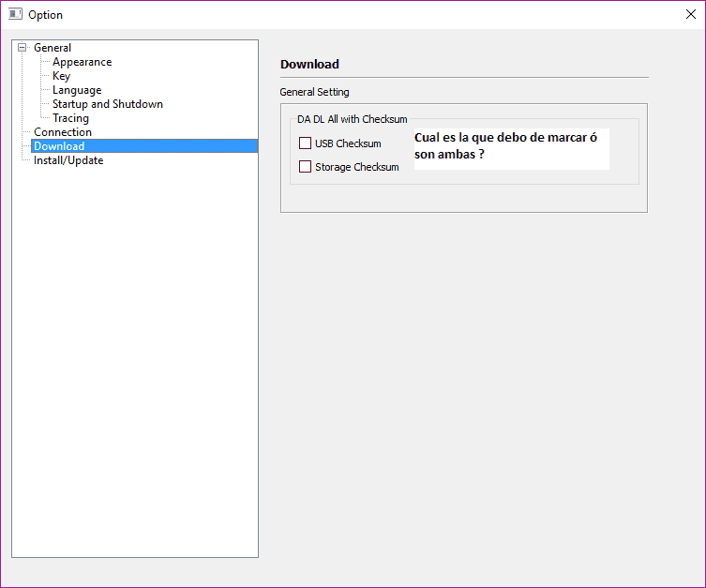Open the Tracing settings page
This screenshot has width=706, height=588.
(70, 118)
